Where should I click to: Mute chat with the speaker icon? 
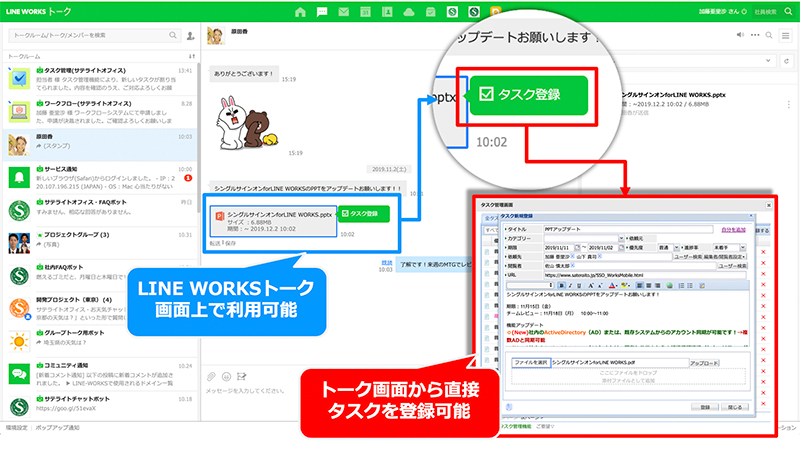pyautogui.click(x=740, y=35)
